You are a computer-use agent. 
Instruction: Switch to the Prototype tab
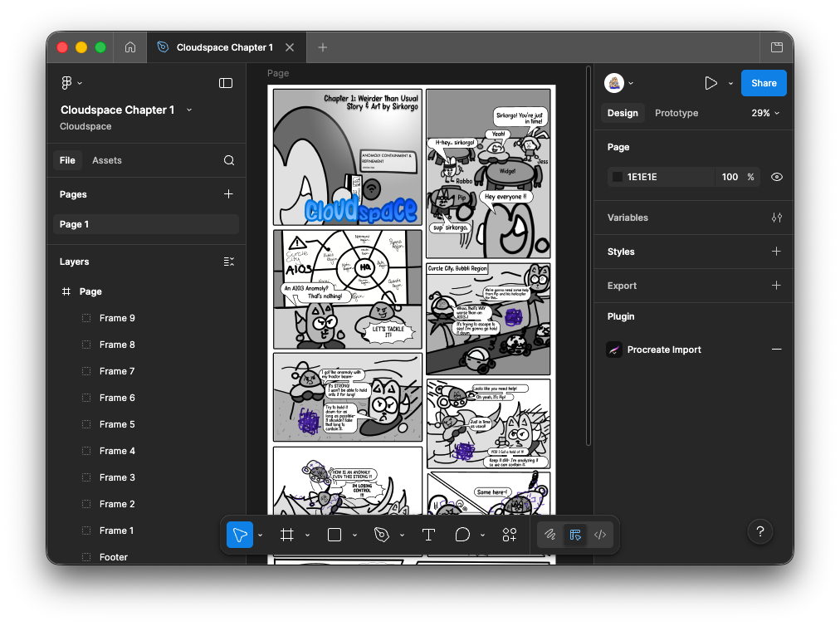(x=676, y=113)
